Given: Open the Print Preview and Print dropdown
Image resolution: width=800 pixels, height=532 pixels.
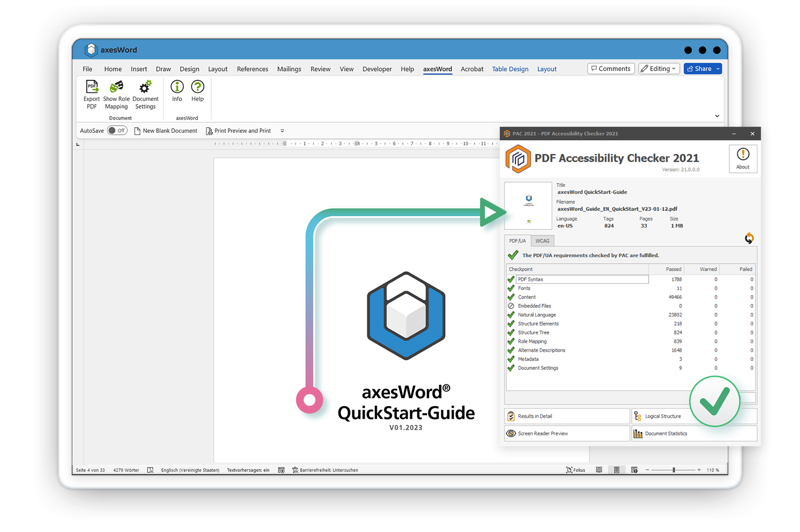Looking at the screenshot, I should [282, 131].
